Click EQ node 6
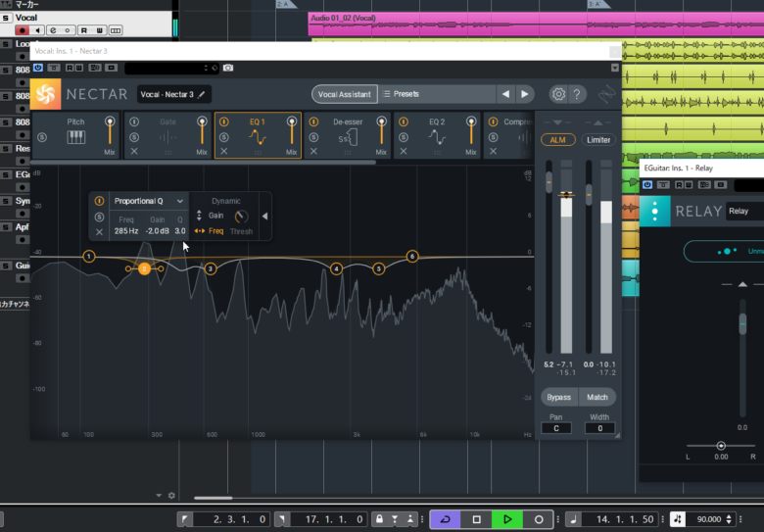The image size is (764, 532). point(412,257)
